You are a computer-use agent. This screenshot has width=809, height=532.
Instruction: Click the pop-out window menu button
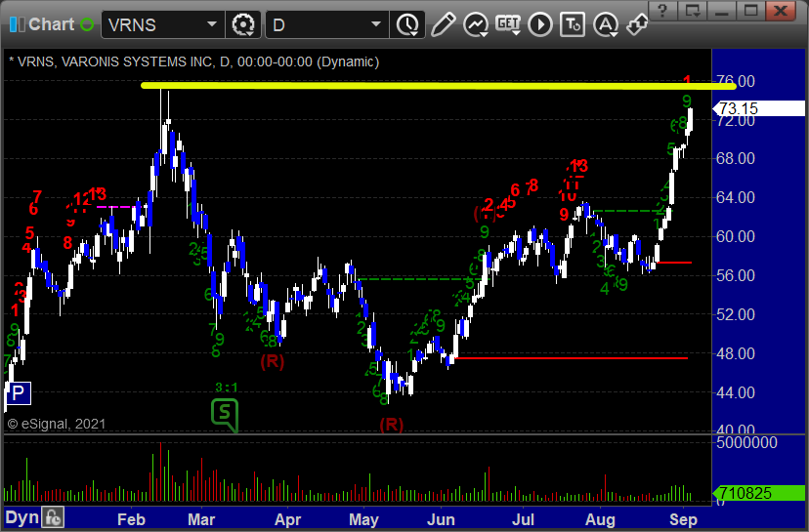pos(693,11)
